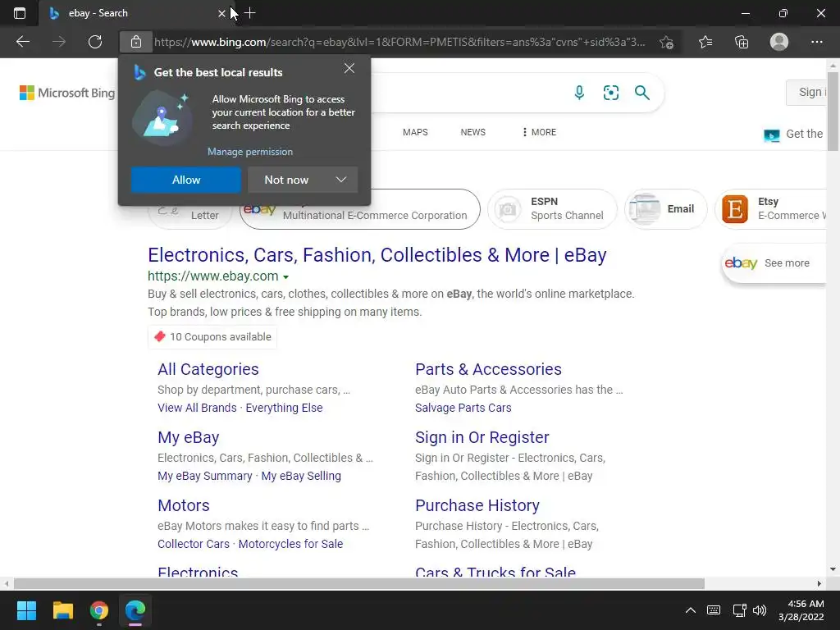Select Microsoft Edge on the taskbar

point(135,610)
